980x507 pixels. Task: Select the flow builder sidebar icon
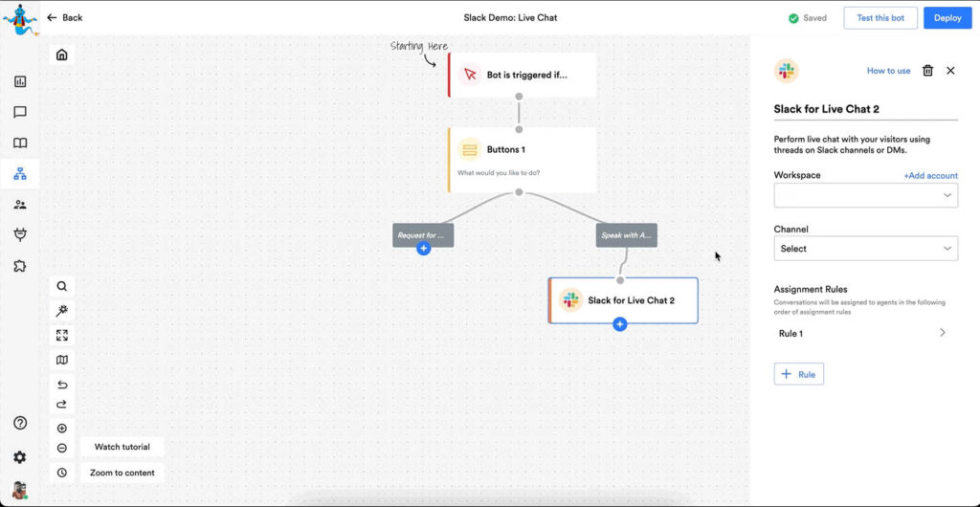click(20, 174)
